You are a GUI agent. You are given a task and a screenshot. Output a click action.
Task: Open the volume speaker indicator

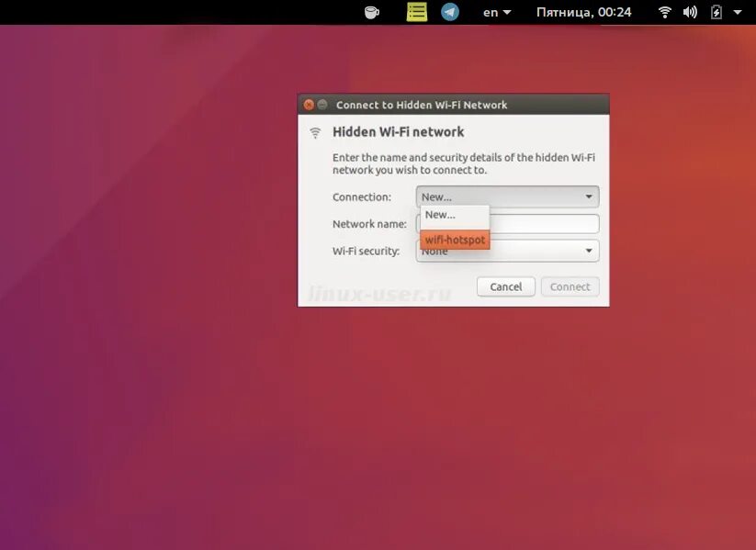690,12
